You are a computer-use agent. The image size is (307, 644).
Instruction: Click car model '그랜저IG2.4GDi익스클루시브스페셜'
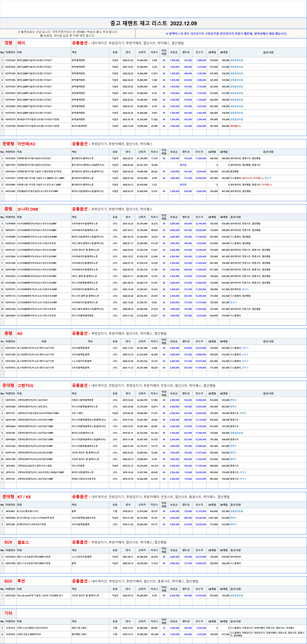pos(34,466)
